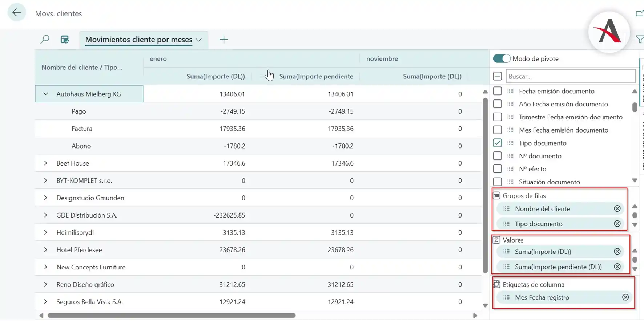Open the search magnifier icon
The image size is (644, 321).
click(45, 39)
